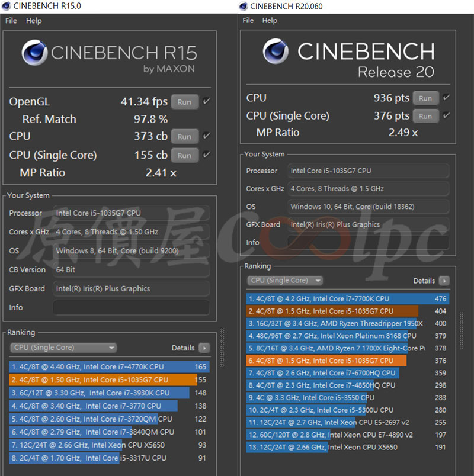Viewport: 474px width, 476px height.
Task: Open the Help menu in Cinebench R20
Action: [x=270, y=21]
